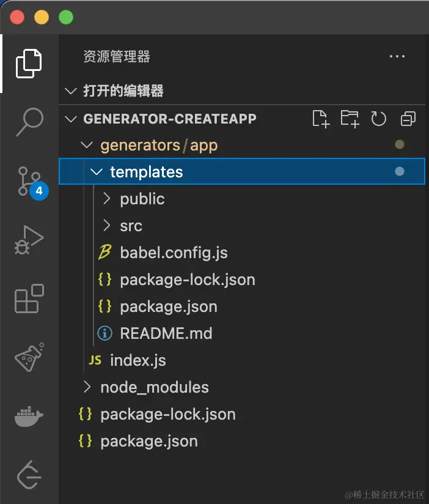Collapse all folders in Explorer
This screenshot has width=429, height=504.
(408, 119)
